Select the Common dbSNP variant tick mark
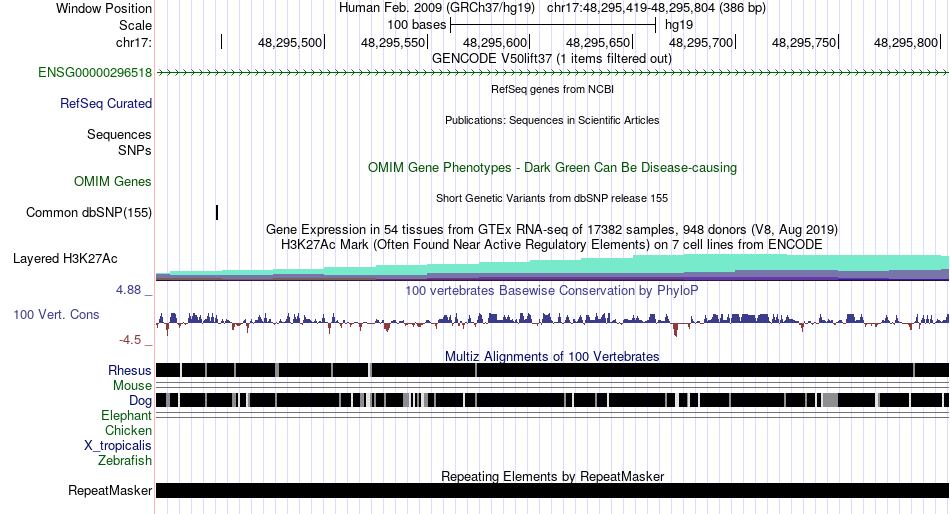The width and height of the screenshot is (950, 514). 217,212
